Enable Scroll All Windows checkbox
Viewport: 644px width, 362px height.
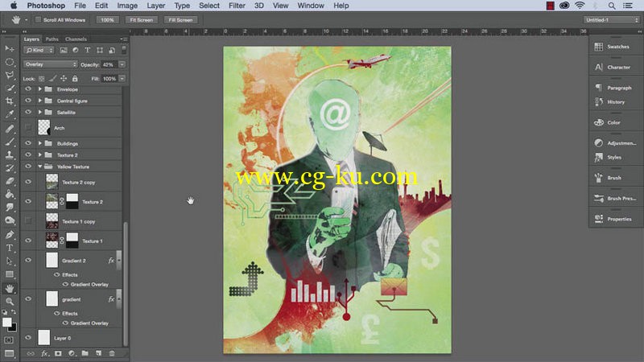point(38,19)
